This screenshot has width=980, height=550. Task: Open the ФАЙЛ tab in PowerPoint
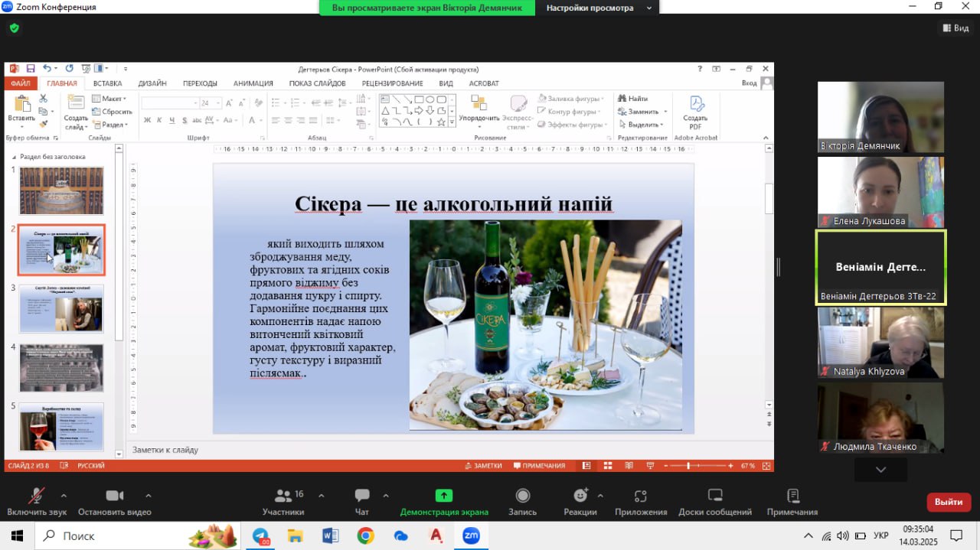[x=21, y=83]
